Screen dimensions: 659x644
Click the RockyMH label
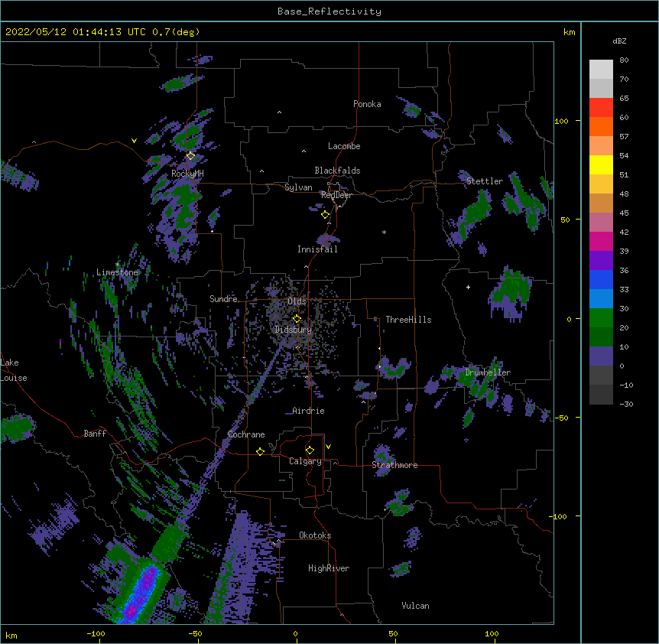click(187, 174)
